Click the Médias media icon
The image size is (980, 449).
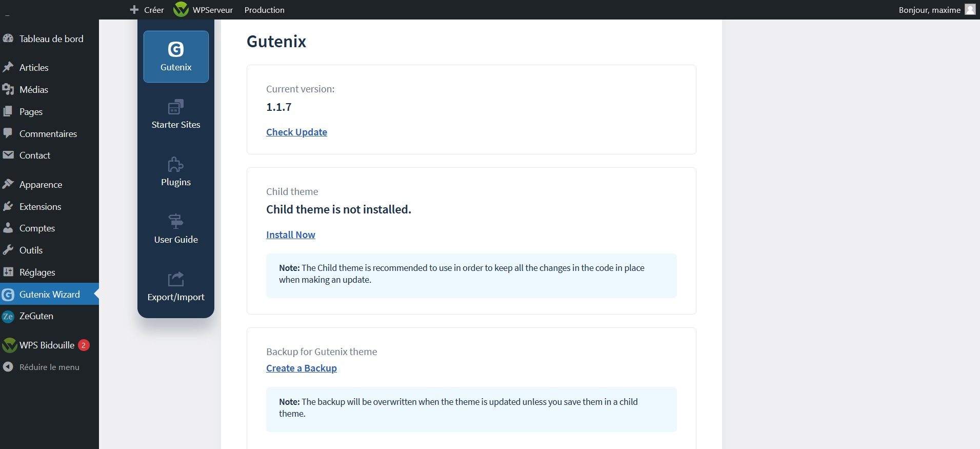click(8, 89)
